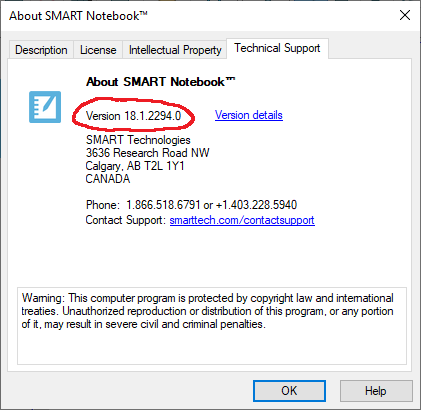Open the License tab

point(98,50)
